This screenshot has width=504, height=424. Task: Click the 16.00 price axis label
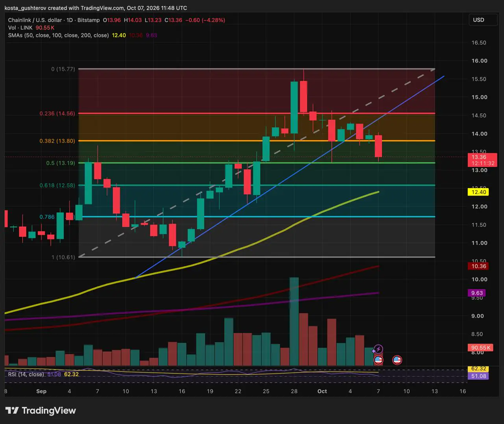tap(480, 61)
